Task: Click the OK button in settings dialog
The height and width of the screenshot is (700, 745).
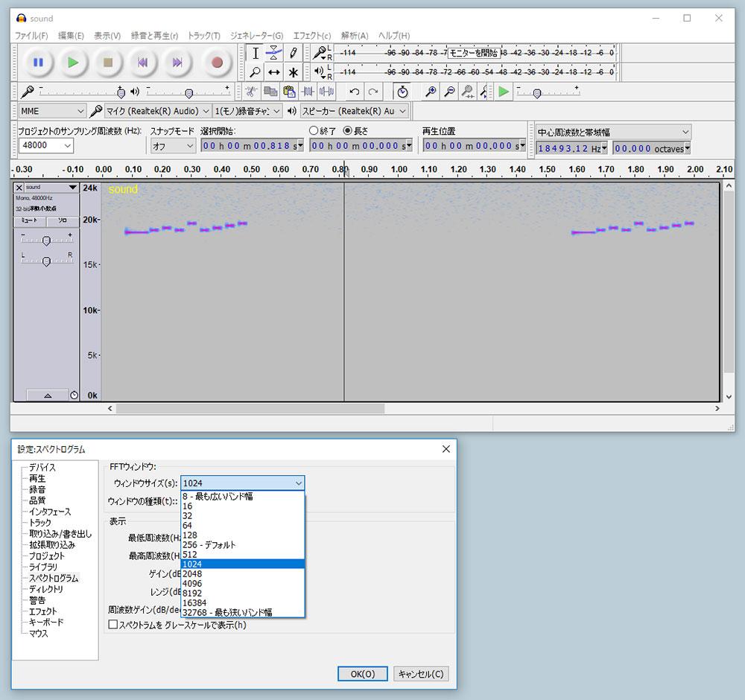Action: click(362, 674)
